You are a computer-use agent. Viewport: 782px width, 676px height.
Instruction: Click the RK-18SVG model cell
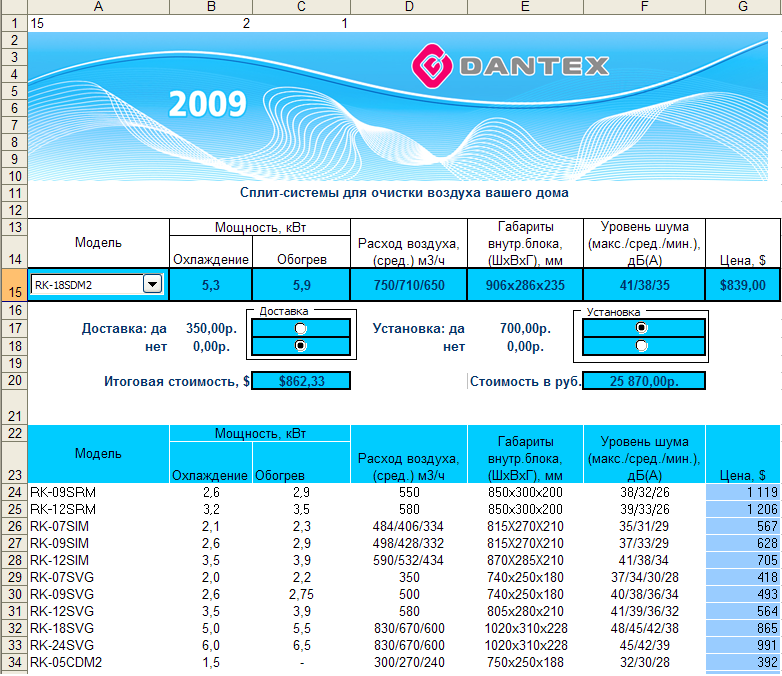click(98, 628)
